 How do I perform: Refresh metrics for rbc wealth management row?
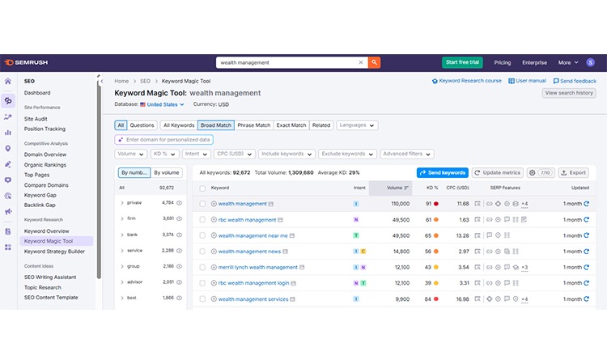point(587,220)
